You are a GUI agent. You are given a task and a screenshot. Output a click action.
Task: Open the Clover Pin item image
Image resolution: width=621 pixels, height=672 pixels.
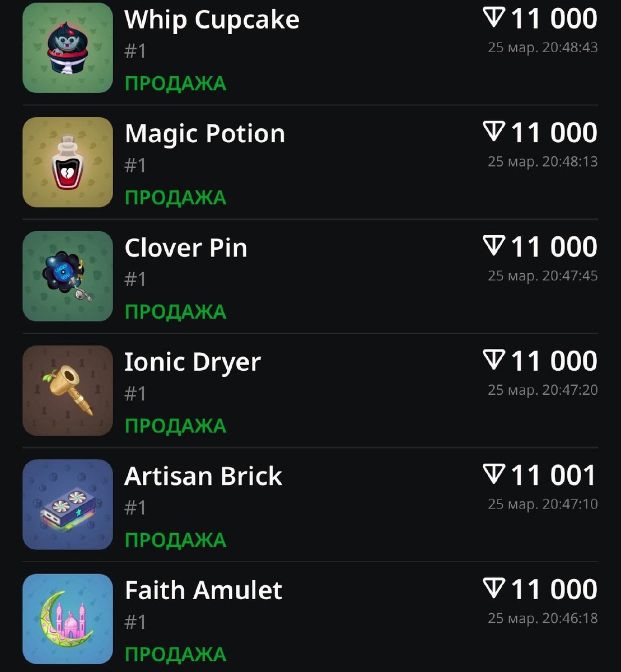68,276
